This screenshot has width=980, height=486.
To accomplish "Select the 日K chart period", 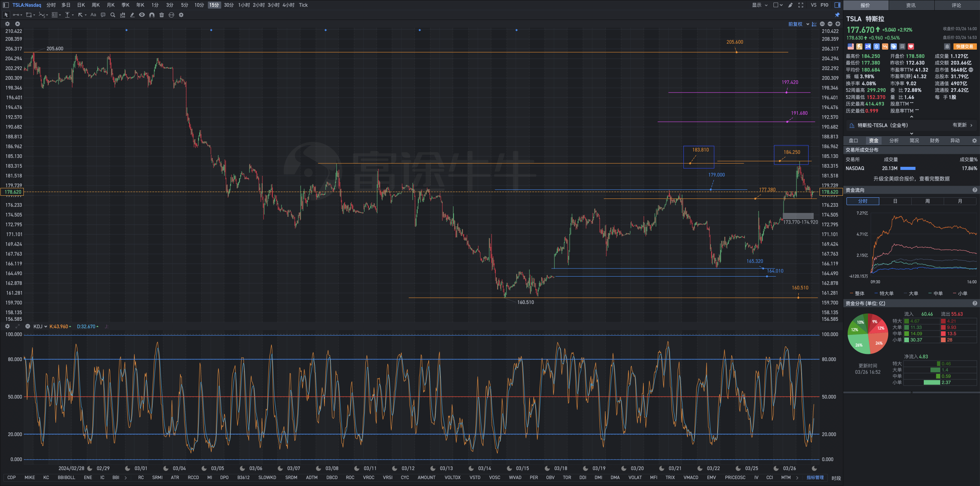I will click(x=81, y=5).
